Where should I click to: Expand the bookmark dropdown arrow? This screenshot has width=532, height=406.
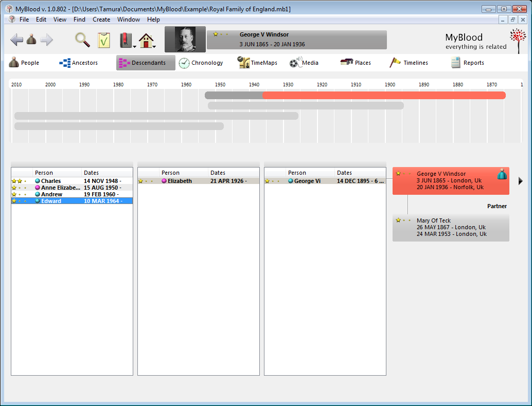[134, 46]
